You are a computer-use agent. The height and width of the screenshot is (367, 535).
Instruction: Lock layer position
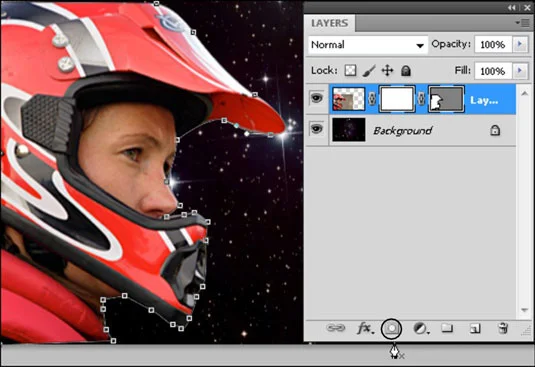click(x=387, y=71)
